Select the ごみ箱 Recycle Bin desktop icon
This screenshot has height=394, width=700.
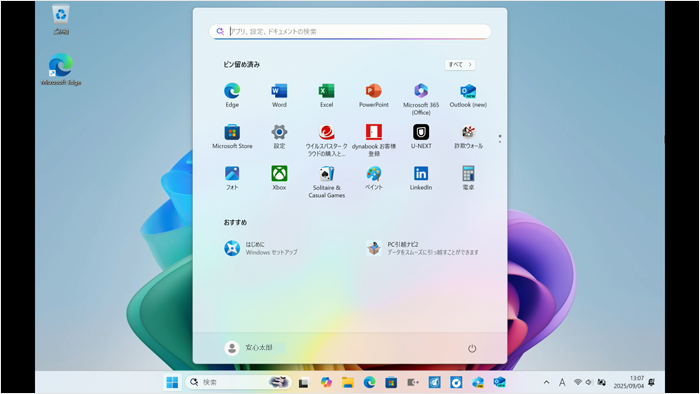click(61, 20)
